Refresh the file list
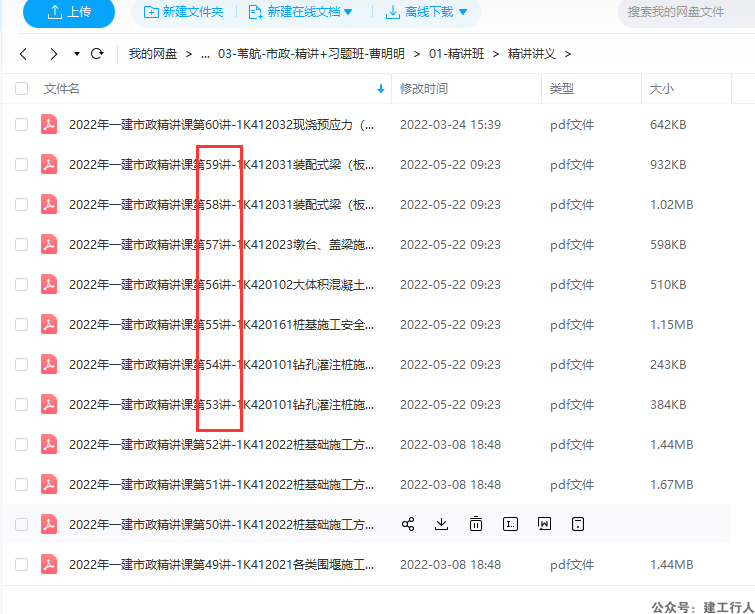Viewport: 755px width, 614px height. [x=97, y=53]
